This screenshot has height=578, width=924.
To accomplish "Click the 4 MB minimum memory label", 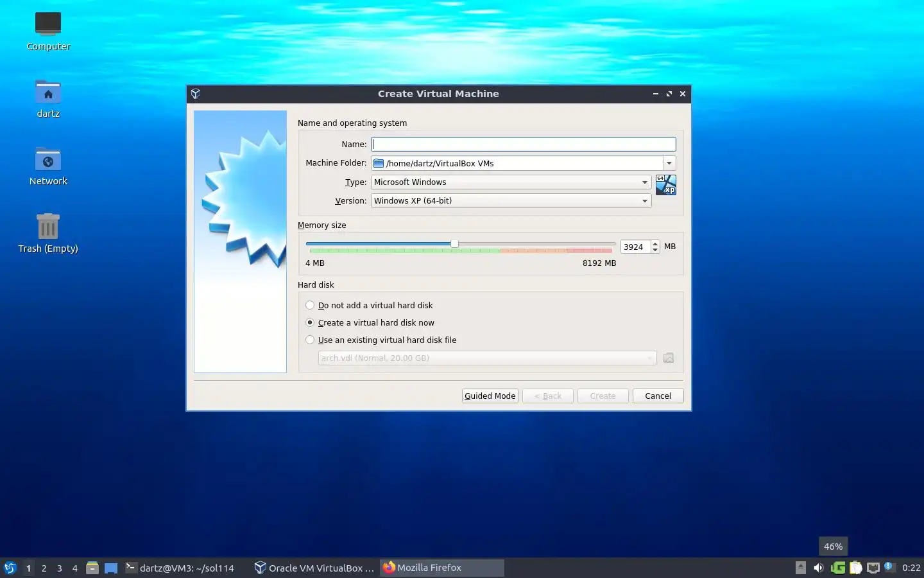I will [x=315, y=263].
